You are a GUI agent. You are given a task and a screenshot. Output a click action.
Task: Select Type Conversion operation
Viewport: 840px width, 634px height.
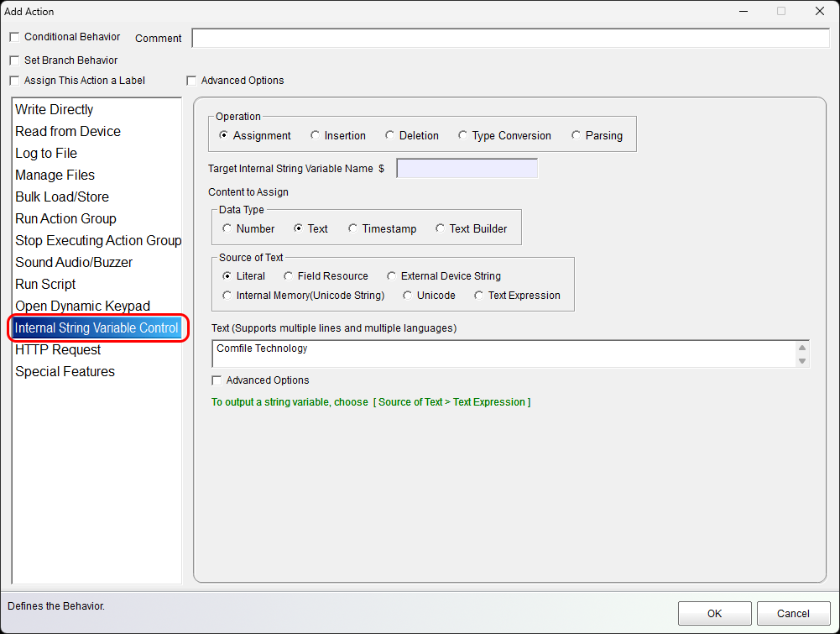462,135
